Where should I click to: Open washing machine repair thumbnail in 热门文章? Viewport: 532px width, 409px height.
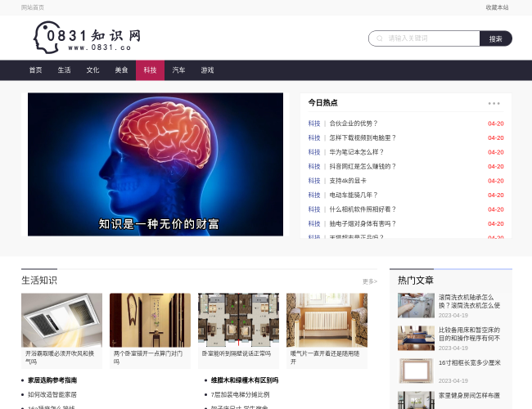416,306
